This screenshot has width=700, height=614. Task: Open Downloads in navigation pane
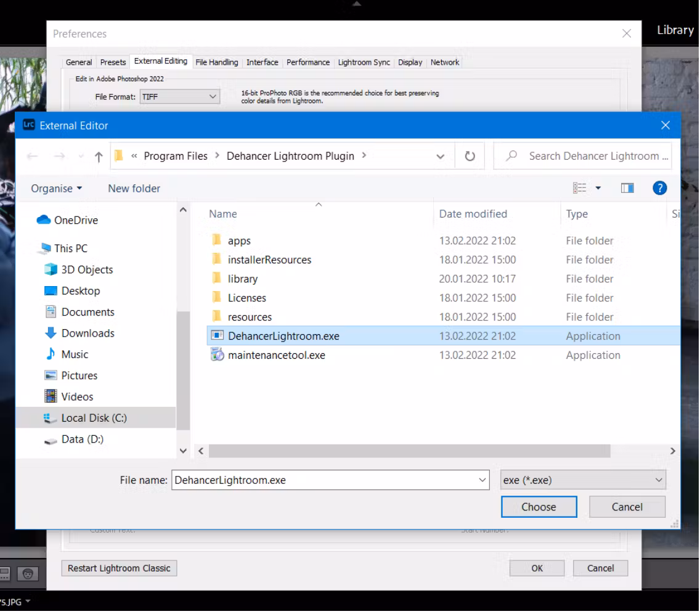click(79, 333)
